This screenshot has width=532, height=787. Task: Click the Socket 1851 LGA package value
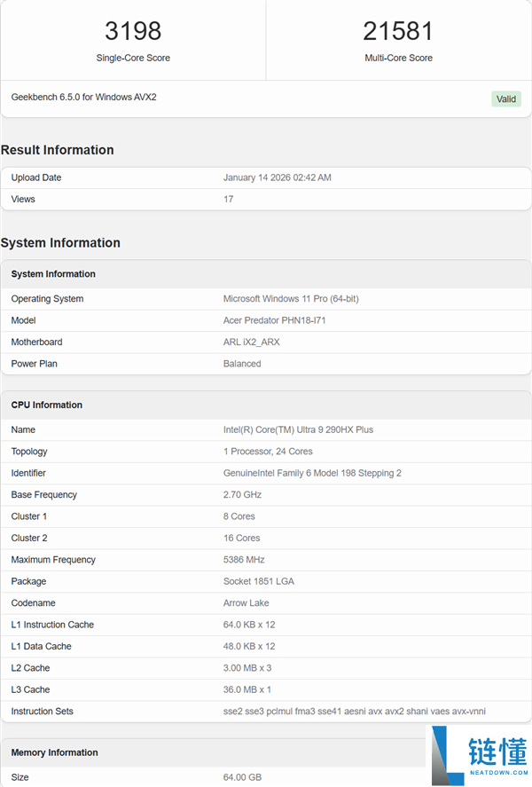[258, 581]
